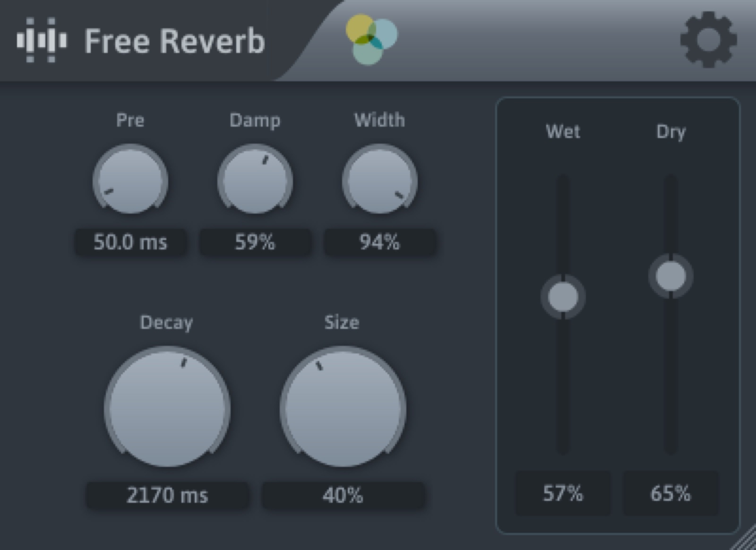Open the settings gear icon
This screenshot has width=756, height=550.
point(708,40)
